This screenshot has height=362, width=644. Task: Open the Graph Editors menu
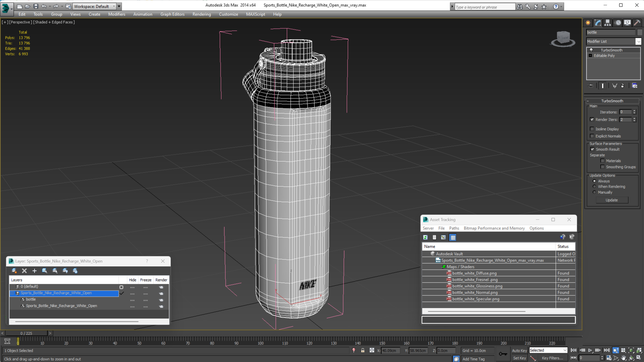click(172, 14)
